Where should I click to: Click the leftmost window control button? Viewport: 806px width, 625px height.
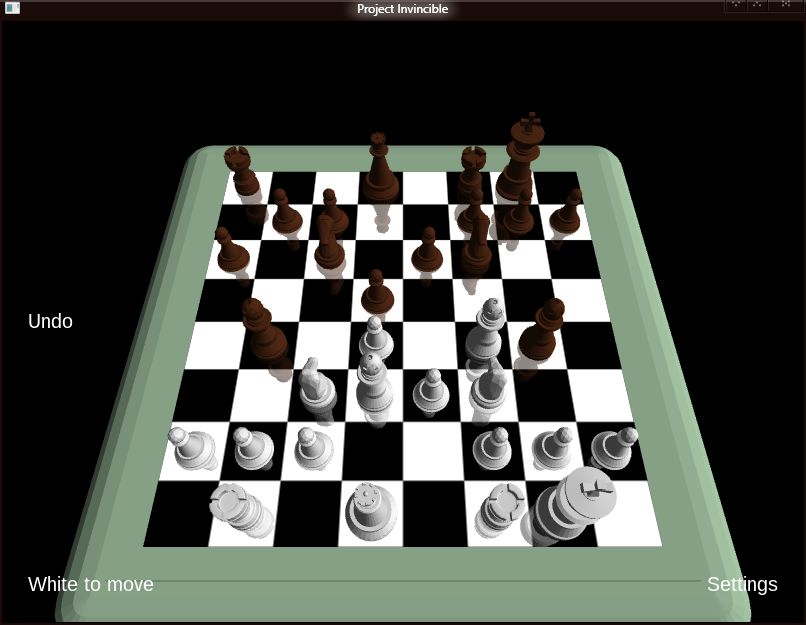click(735, 5)
